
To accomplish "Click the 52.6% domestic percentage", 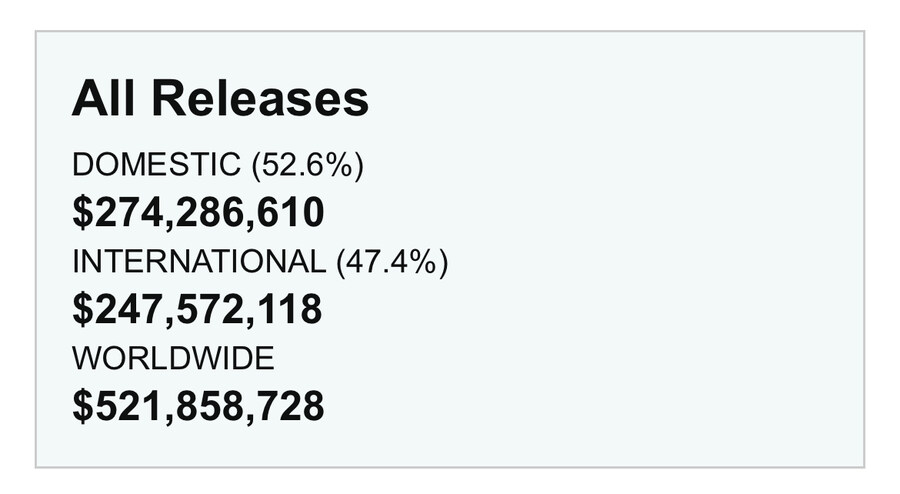I will (308, 165).
